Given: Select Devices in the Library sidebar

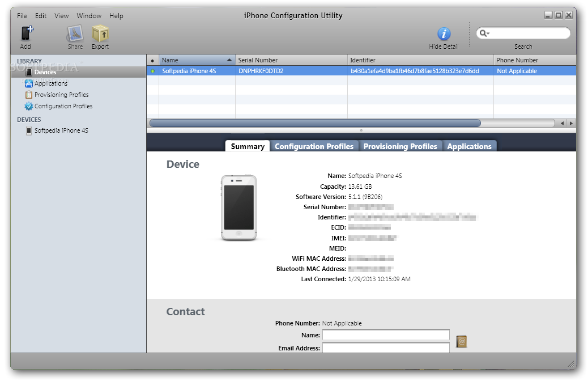Looking at the screenshot, I should click(78, 72).
